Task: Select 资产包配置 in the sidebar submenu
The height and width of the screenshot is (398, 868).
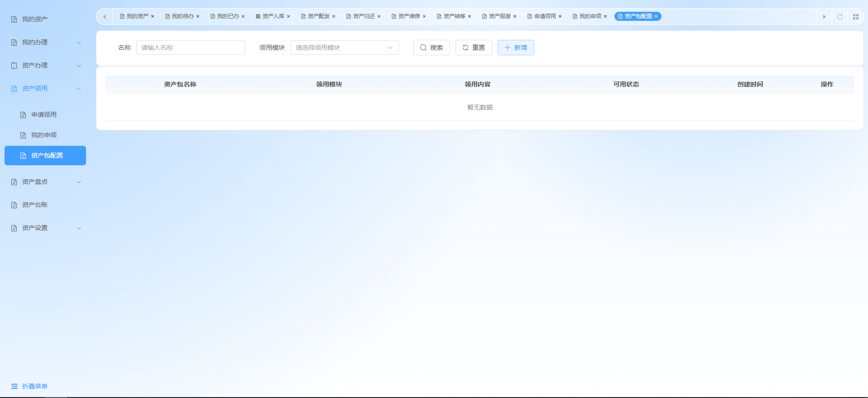Action: [45, 155]
